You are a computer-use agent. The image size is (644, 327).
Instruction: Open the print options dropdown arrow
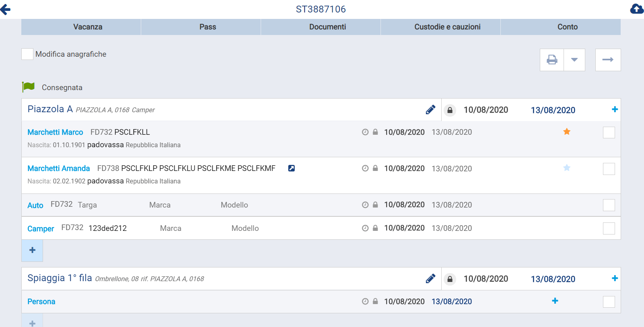point(574,60)
